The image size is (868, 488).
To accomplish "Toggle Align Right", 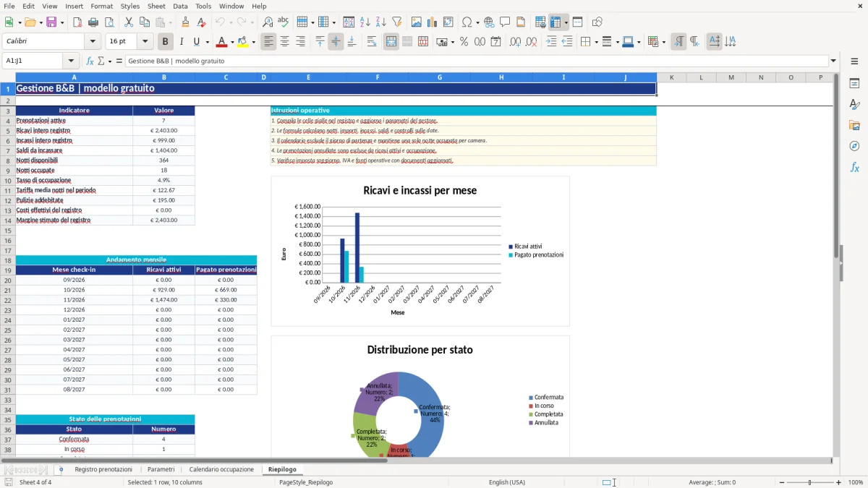I will [x=300, y=41].
